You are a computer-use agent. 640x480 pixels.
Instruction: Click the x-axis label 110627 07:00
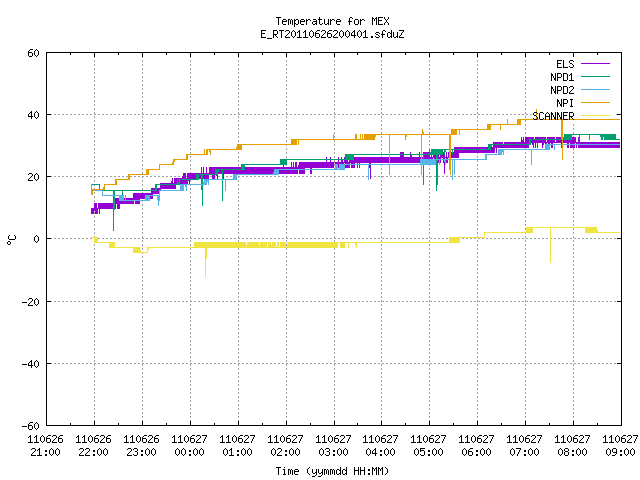point(524,446)
